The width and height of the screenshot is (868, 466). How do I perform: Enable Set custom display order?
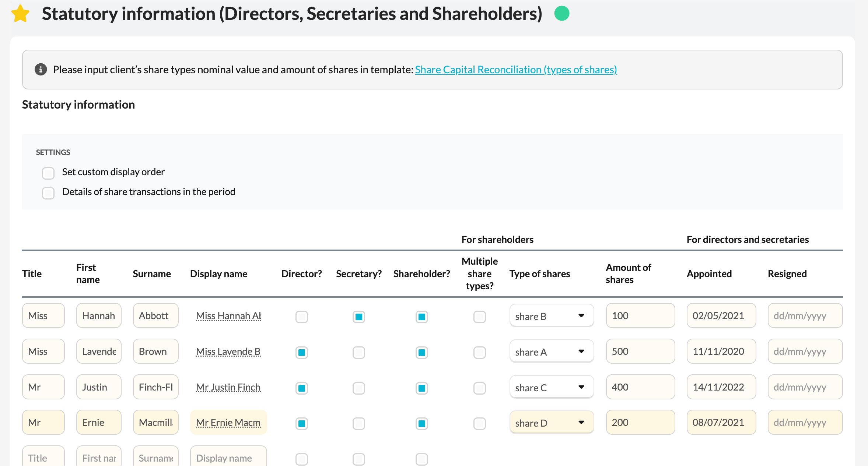48,173
